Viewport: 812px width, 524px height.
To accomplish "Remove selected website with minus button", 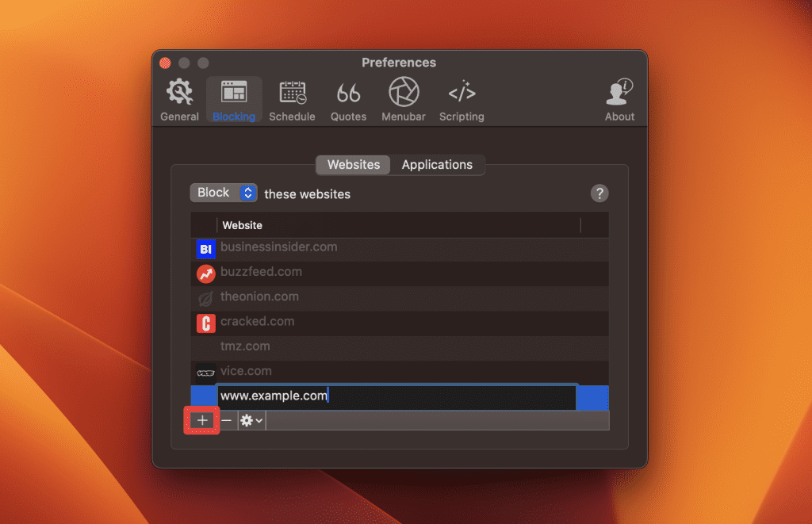I will (226, 420).
